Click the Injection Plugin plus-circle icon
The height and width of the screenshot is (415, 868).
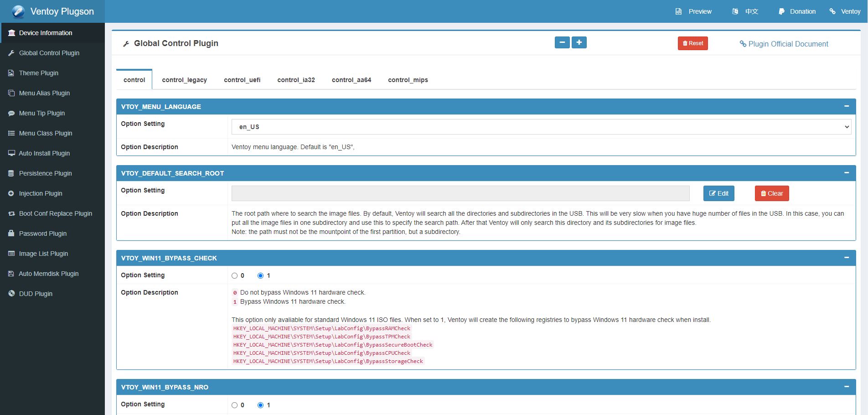coord(11,193)
